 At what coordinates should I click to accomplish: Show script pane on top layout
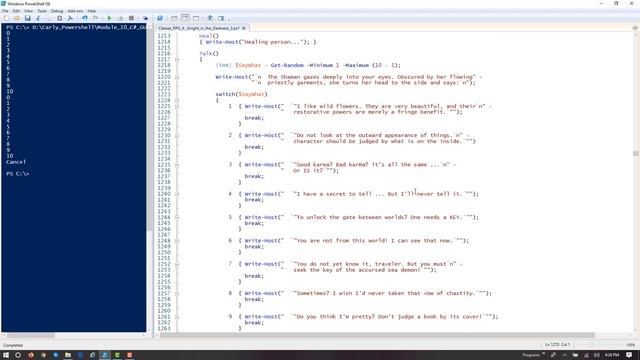pyautogui.click(x=174, y=18)
